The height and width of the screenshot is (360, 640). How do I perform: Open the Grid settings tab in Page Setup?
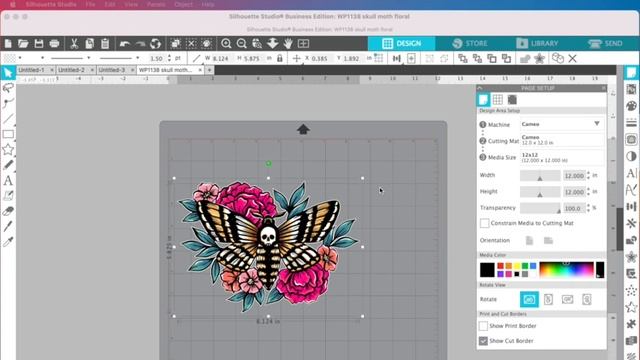point(498,100)
